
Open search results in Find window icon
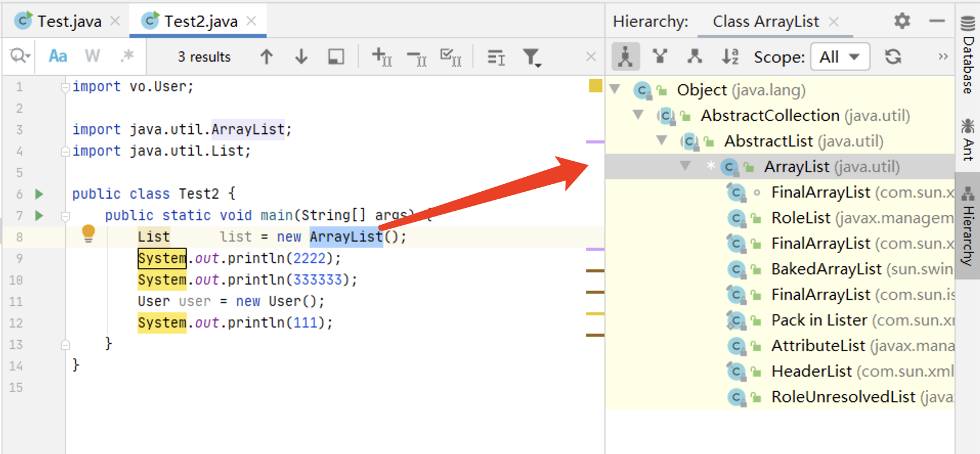(336, 57)
